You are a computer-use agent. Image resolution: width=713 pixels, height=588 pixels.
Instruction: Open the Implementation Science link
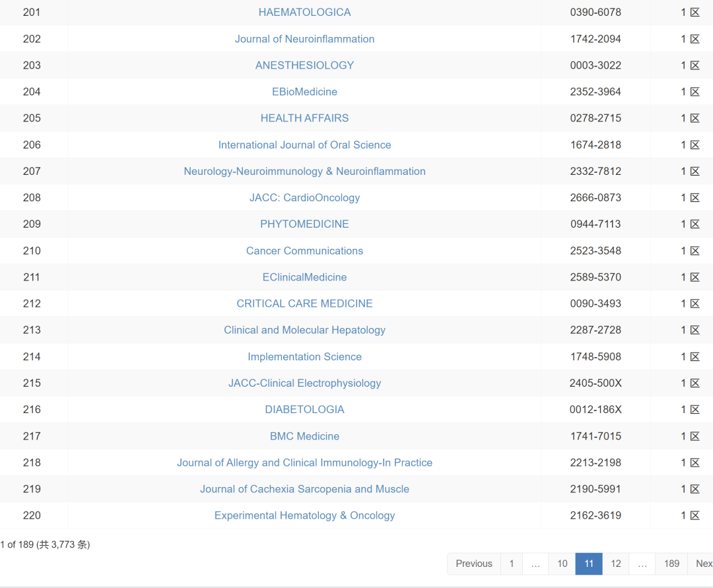pos(304,357)
